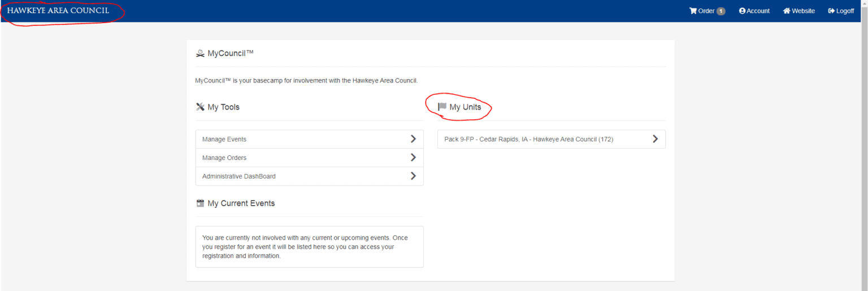Click the chevron on Manage Events row
The height and width of the screenshot is (291, 868).
(413, 139)
